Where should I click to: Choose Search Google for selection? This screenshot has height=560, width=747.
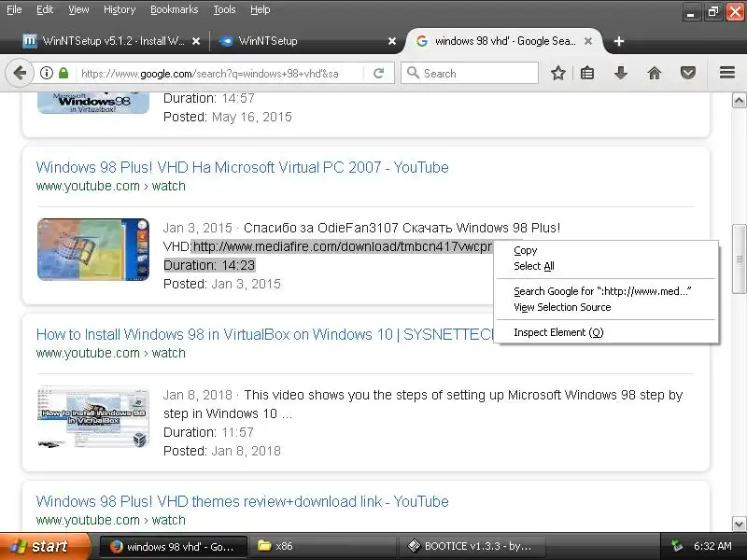click(x=605, y=291)
